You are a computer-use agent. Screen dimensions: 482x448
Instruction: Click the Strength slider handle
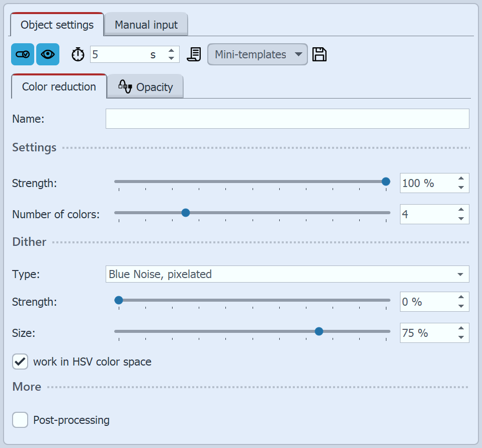pos(385,182)
